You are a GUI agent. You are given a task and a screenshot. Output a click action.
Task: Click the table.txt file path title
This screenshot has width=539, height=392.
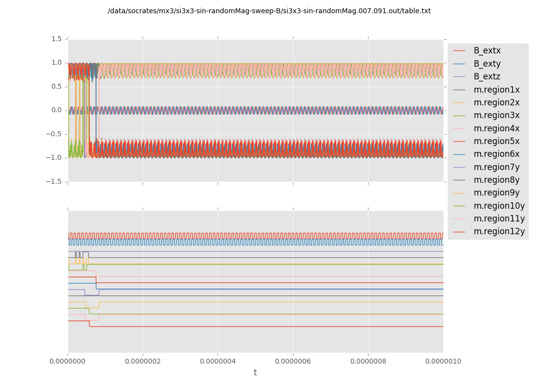click(x=269, y=11)
